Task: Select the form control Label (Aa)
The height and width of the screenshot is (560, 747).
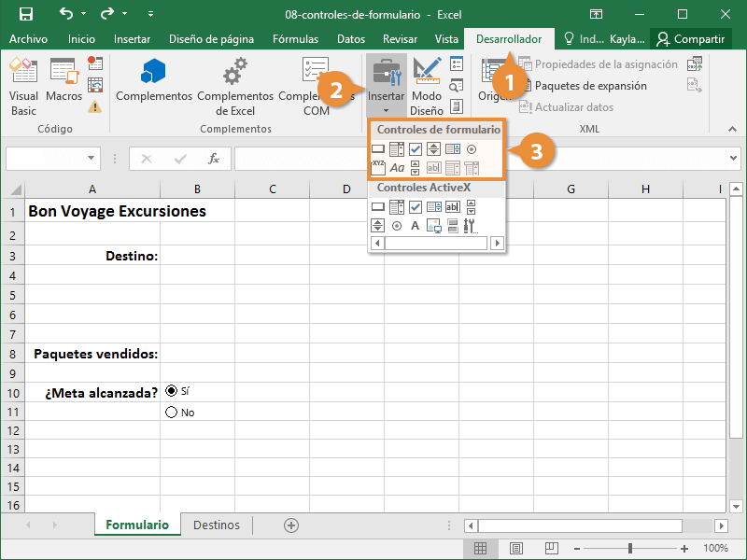Action: pyautogui.click(x=396, y=168)
